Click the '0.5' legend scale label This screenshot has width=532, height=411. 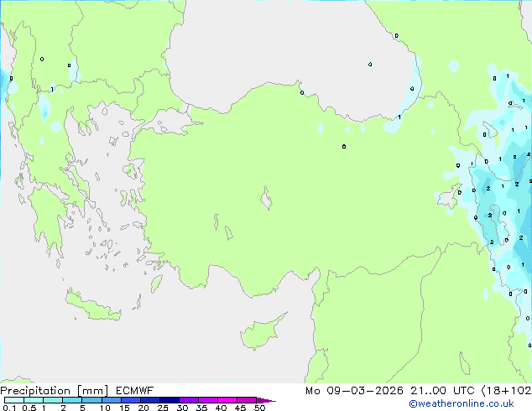pos(29,408)
